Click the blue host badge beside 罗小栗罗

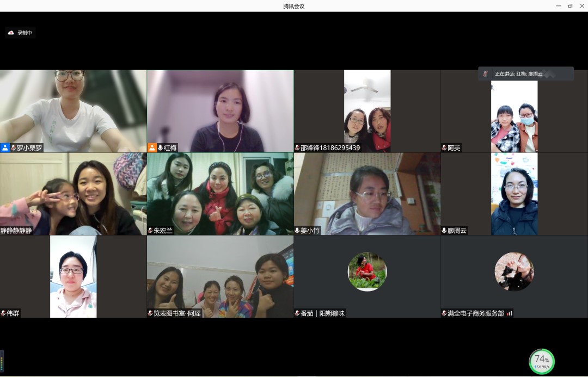[5, 148]
